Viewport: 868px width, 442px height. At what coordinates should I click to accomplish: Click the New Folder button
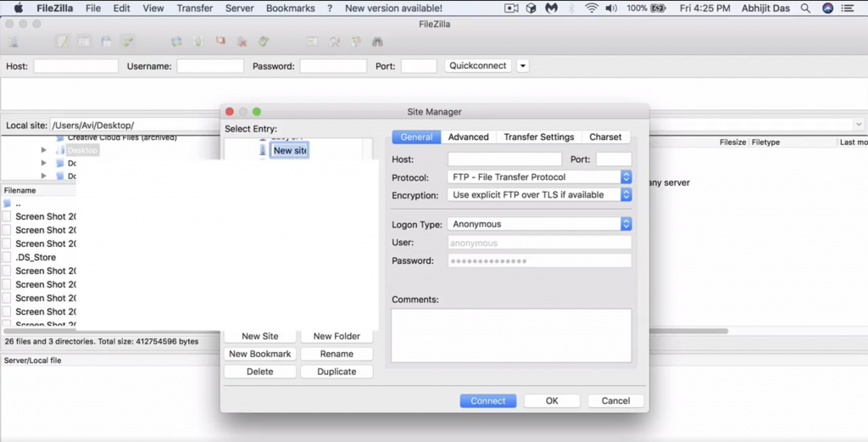tap(337, 336)
